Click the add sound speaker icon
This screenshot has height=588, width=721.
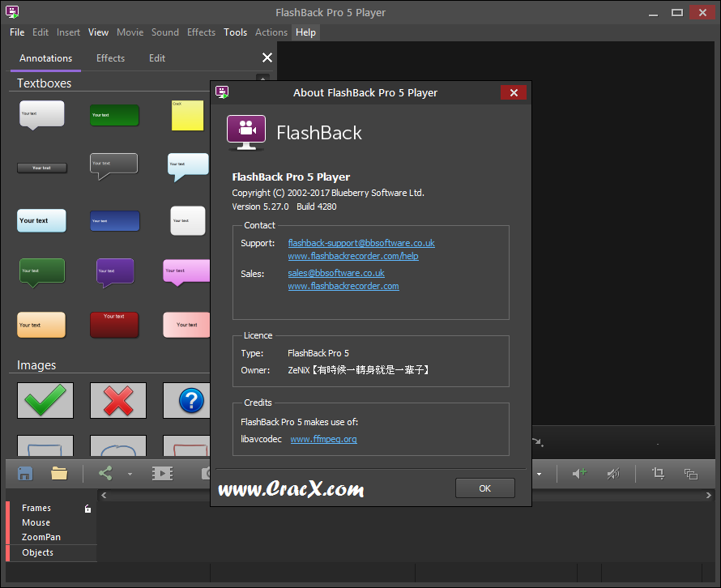click(579, 474)
